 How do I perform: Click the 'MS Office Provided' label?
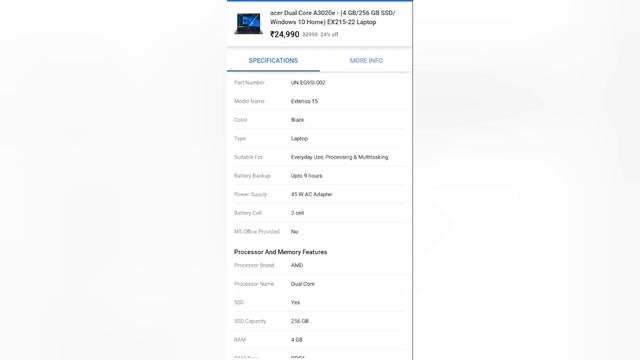(257, 231)
